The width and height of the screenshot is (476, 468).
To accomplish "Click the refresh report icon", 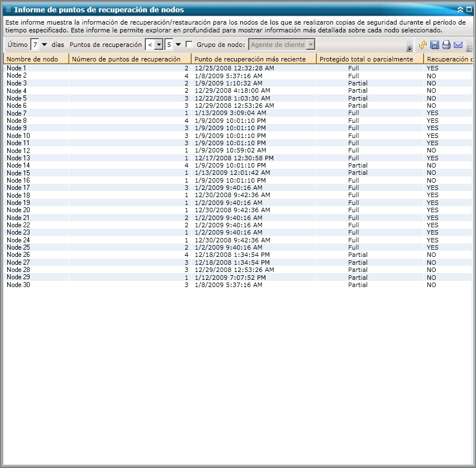I will click(422, 45).
